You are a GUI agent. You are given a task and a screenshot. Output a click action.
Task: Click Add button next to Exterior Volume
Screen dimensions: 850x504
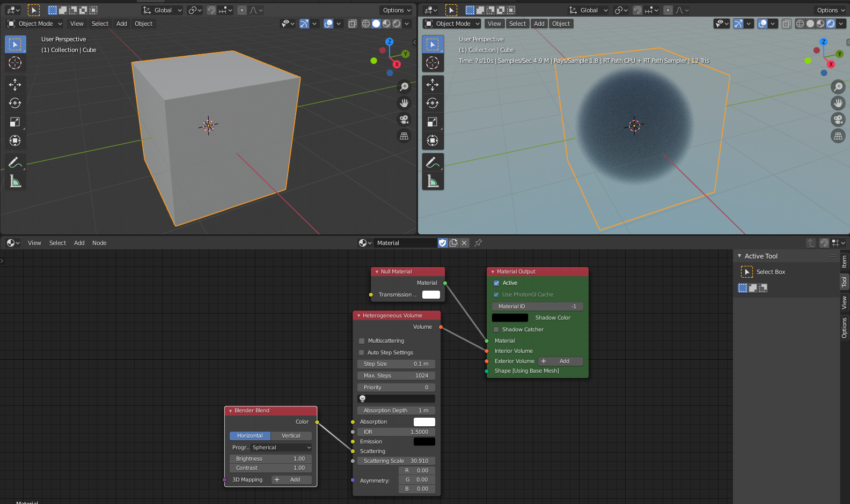(x=561, y=361)
